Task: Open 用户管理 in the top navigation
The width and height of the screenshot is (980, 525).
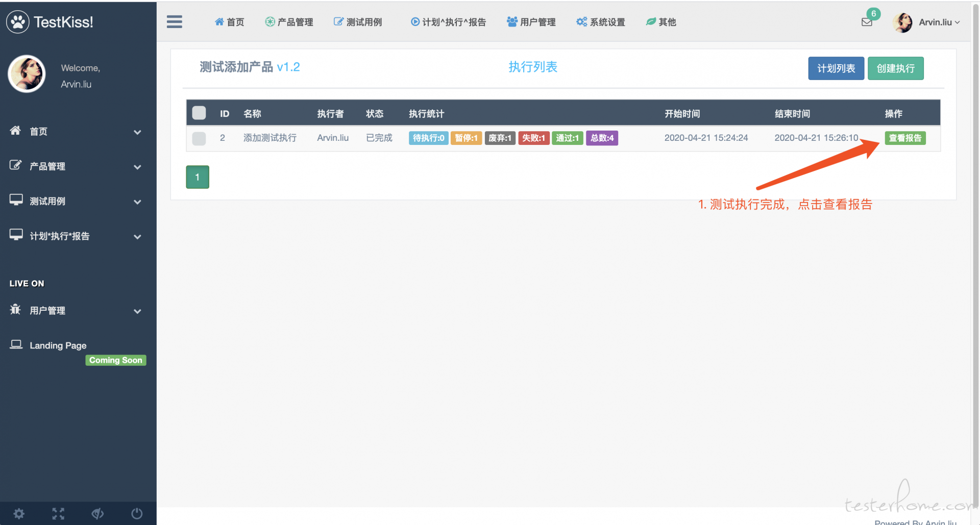Action: tap(531, 22)
